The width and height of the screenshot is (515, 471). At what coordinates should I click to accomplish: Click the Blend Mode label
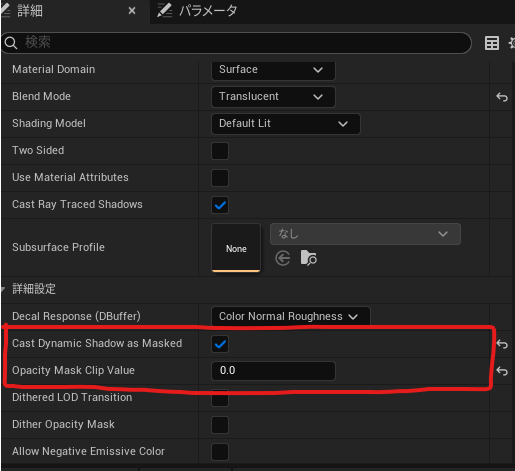click(x=41, y=96)
